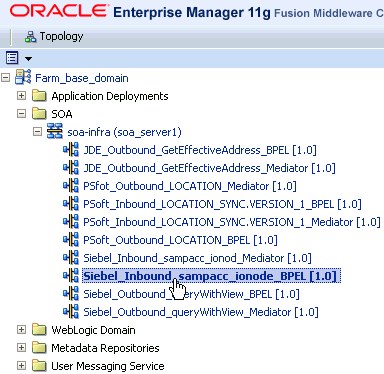Open PSfot_Outbound_LOCATION_Mediator [1.0] composite

[x=190, y=186]
